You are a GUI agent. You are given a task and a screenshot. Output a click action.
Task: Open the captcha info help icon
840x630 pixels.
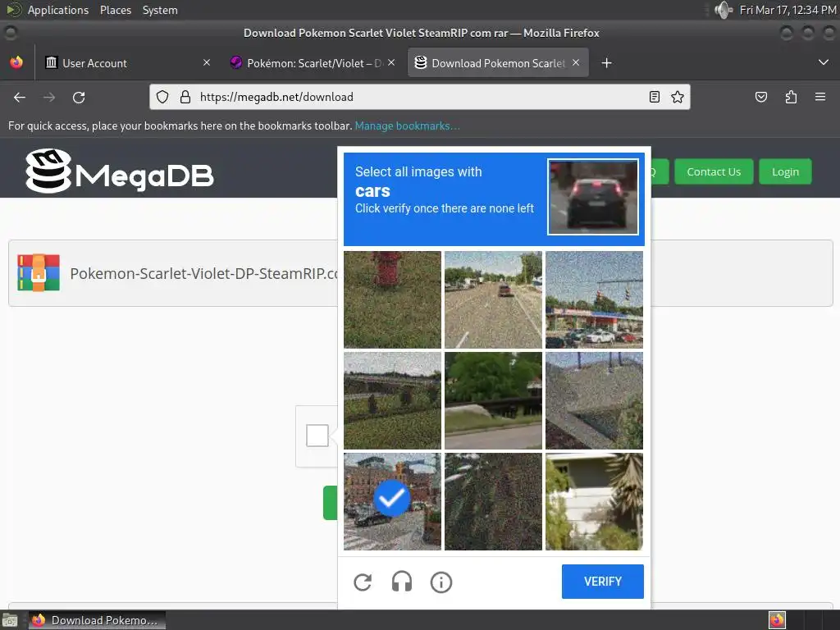[x=441, y=582]
